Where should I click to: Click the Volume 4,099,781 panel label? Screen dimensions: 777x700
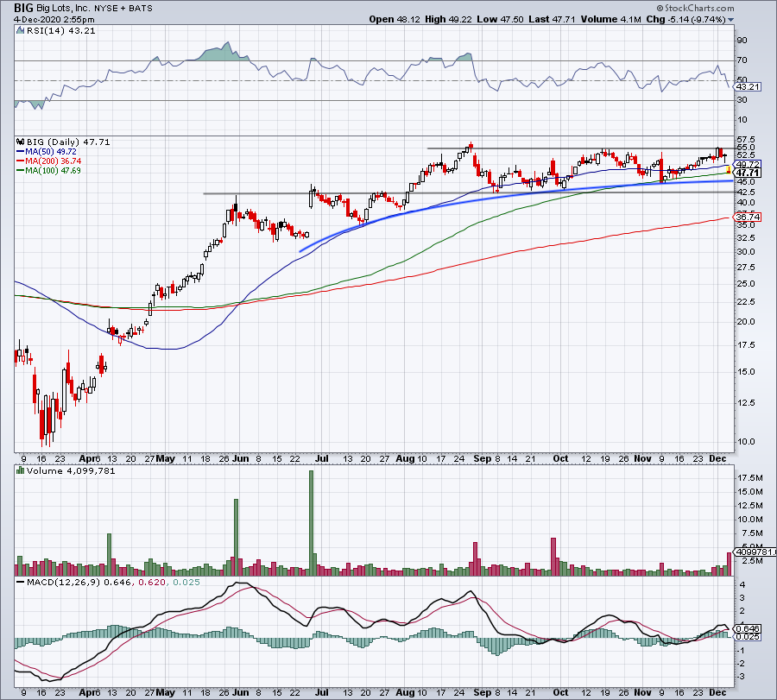[71, 470]
